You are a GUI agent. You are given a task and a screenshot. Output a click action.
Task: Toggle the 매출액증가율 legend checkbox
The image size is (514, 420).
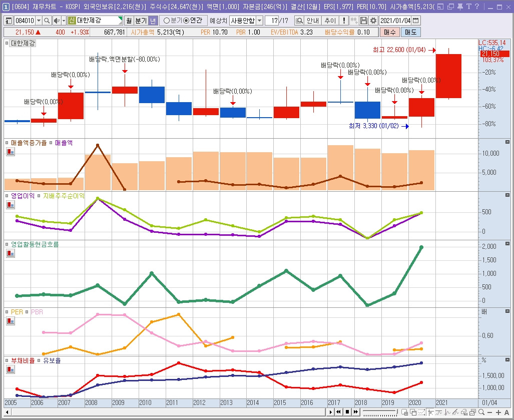[x=7, y=143]
